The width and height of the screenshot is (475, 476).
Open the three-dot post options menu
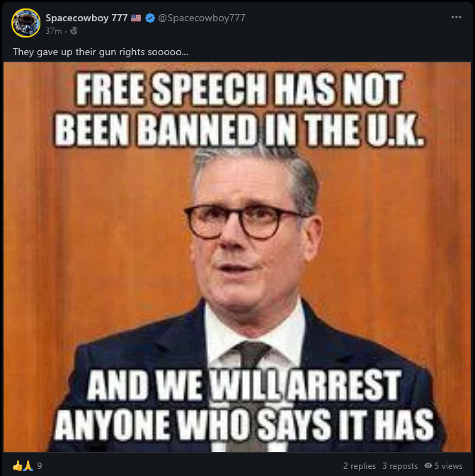click(456, 17)
